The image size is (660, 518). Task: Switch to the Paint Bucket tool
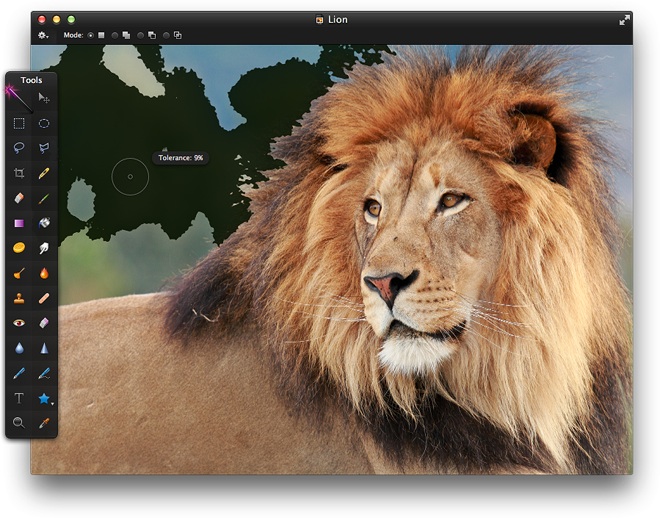[x=44, y=223]
